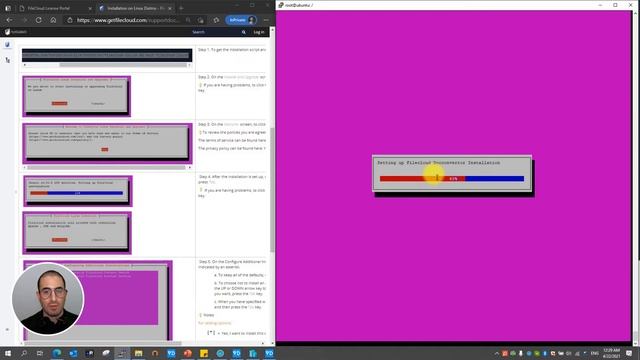
Task: Open Task View on the taskbar
Action: pos(40,353)
